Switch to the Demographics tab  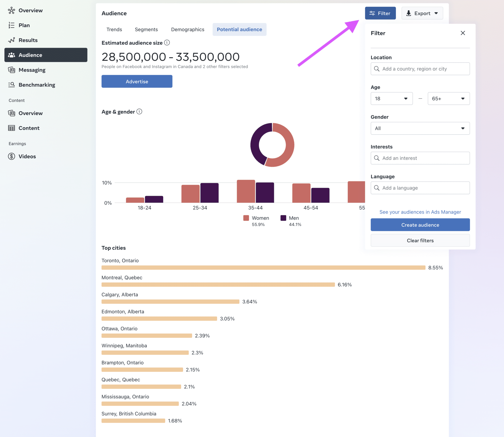[188, 29]
